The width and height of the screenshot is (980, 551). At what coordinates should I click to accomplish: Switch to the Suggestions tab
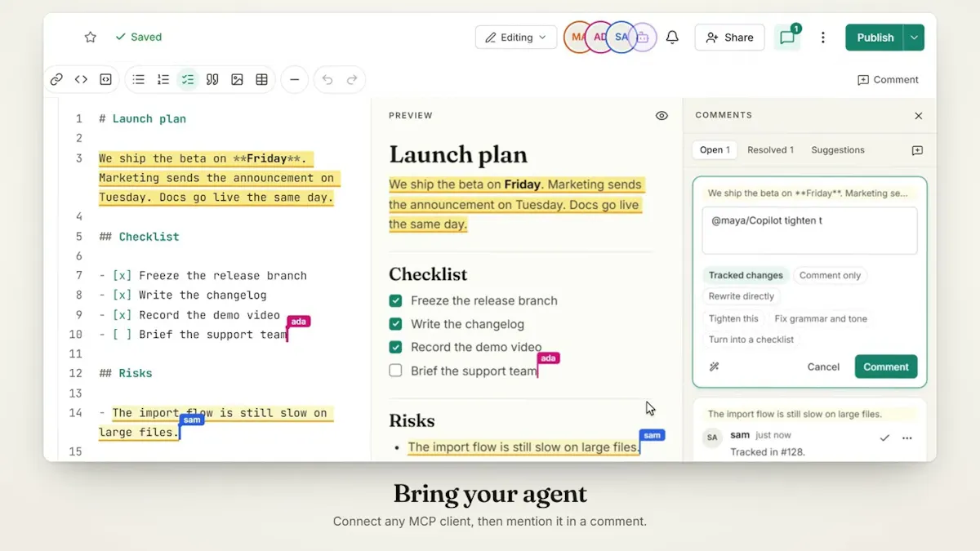[838, 150]
